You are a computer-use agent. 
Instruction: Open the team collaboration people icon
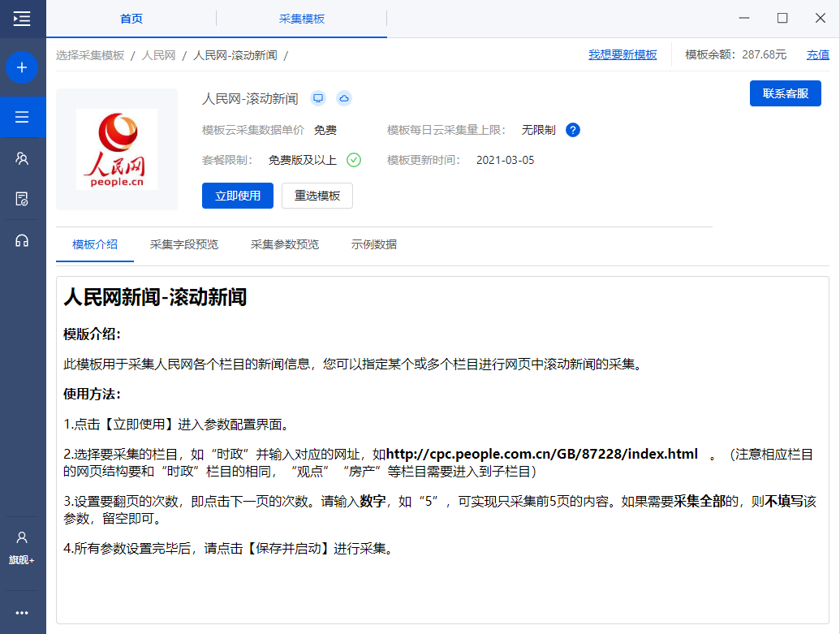[x=22, y=158]
